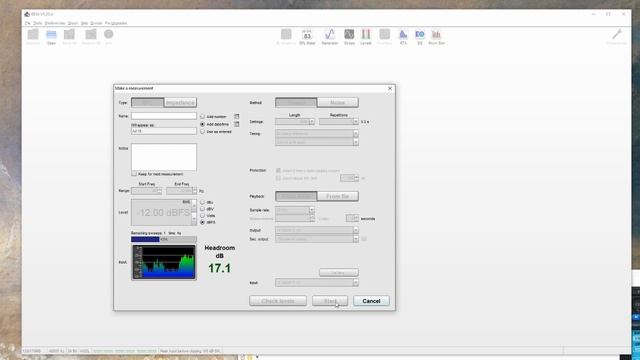Choose Playback From REW
This screenshot has width=640, height=360.
tap(296, 196)
